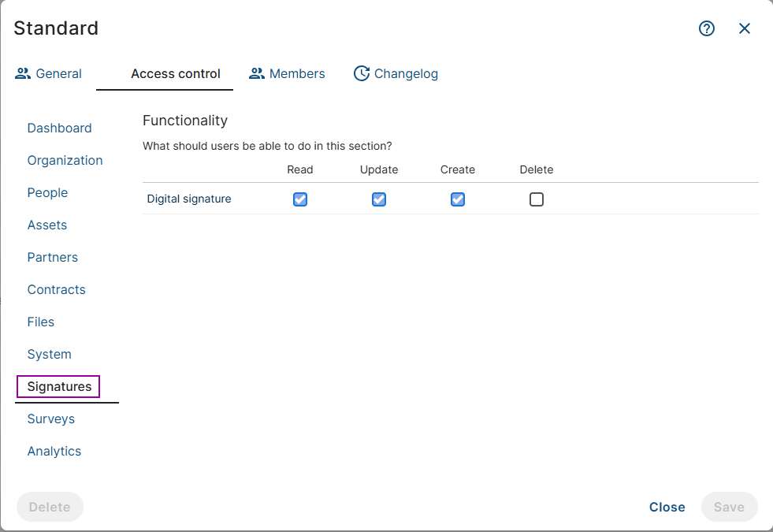Switch to the Access control tab
The width and height of the screenshot is (773, 532).
(175, 73)
